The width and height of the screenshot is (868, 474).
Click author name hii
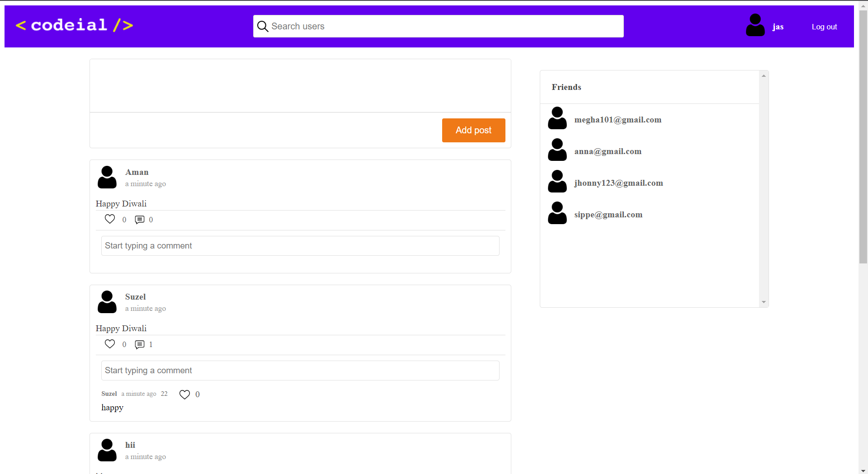tap(130, 445)
